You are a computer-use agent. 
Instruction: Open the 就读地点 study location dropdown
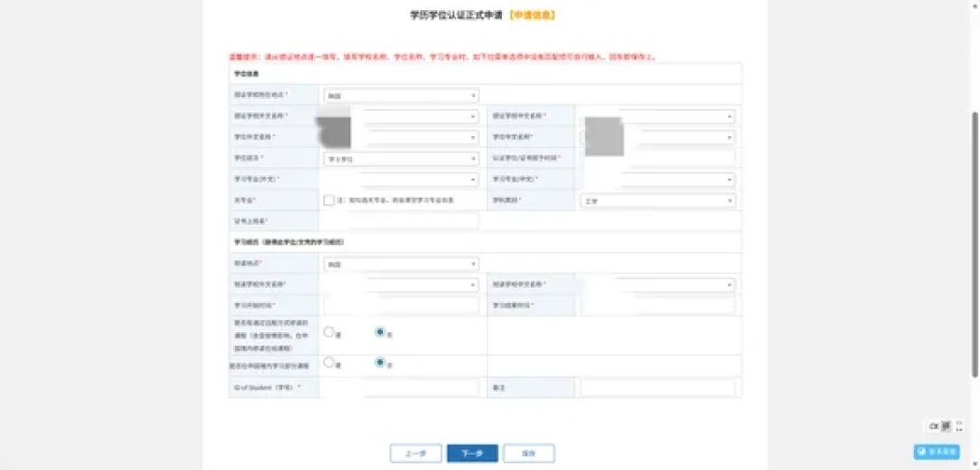(x=401, y=264)
